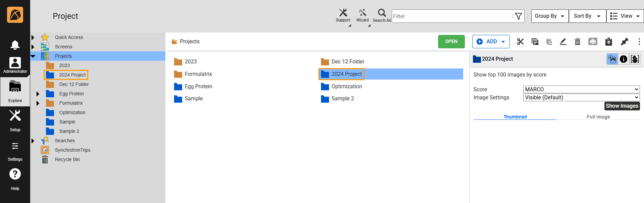Click the Show Images button
This screenshot has width=644, height=203.
622,106
